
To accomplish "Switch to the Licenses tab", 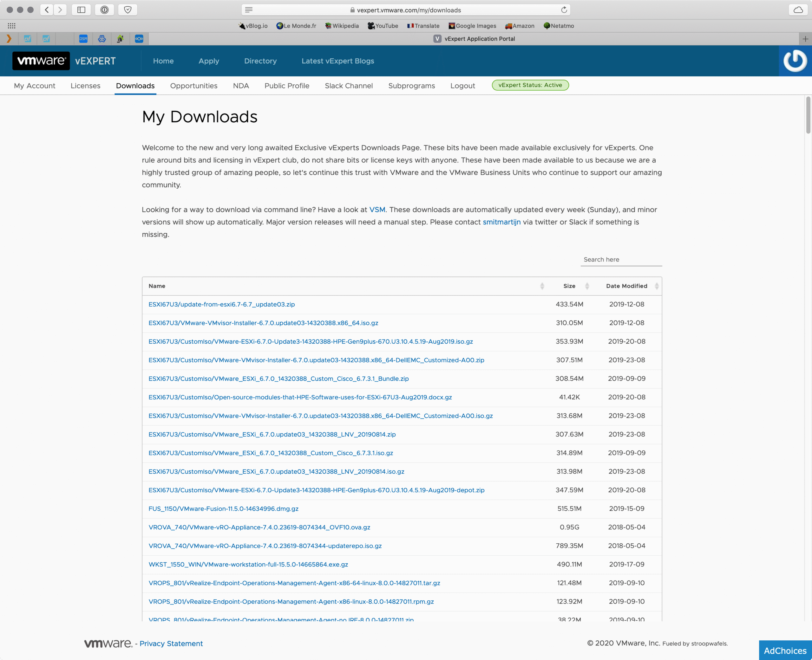I will 85,86.
